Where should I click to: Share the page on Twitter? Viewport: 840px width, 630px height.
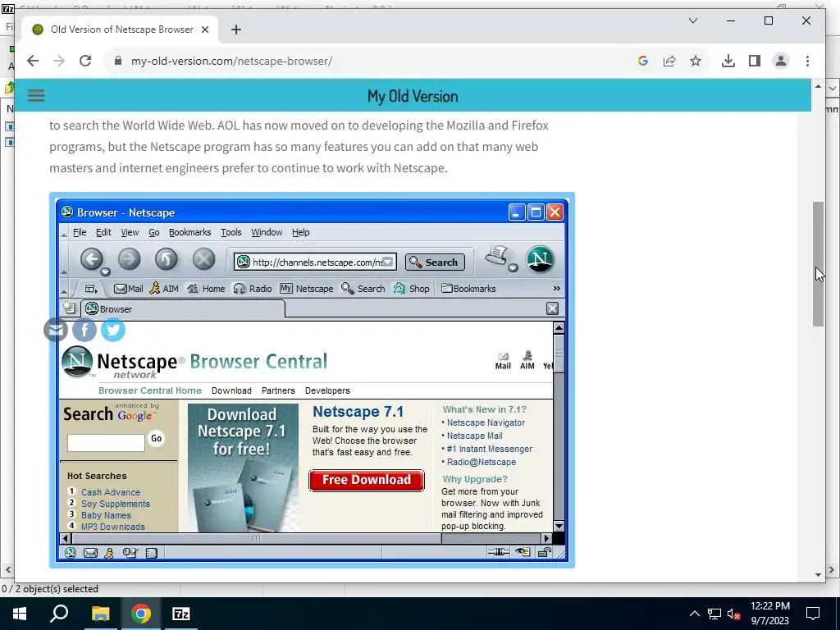point(113,330)
